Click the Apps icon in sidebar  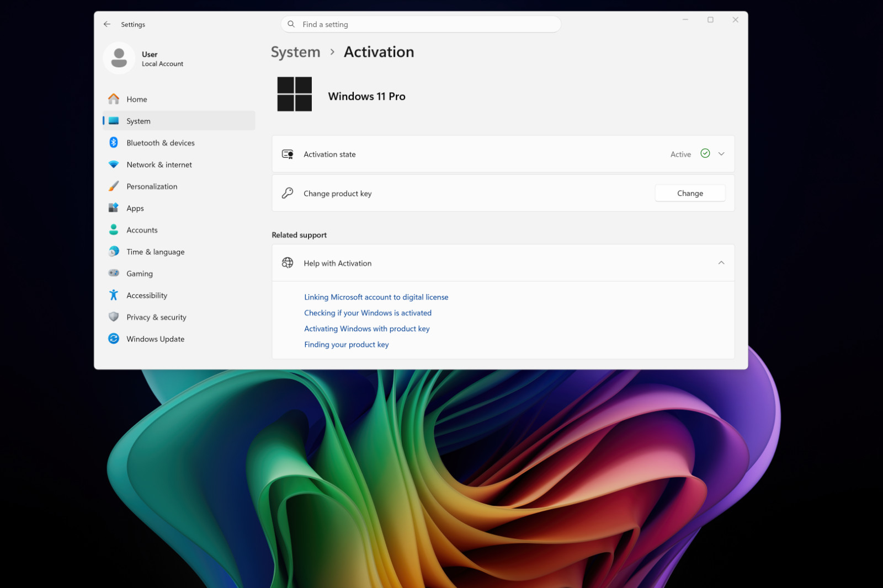pos(114,208)
